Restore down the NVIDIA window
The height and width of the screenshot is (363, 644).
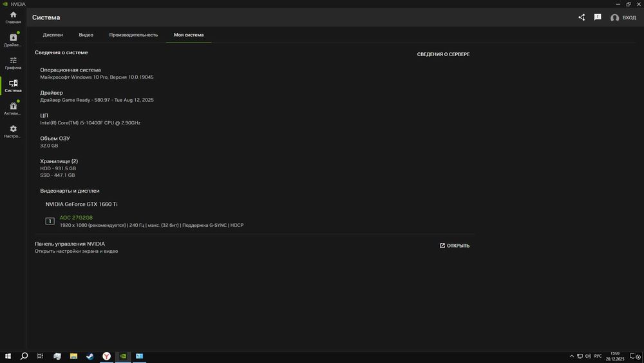629,4
